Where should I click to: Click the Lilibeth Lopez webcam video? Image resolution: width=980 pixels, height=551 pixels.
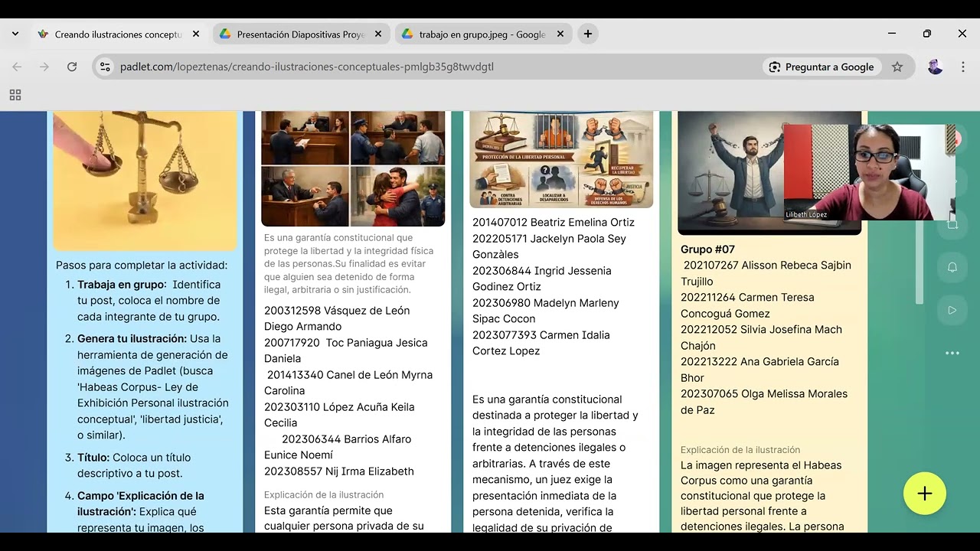[x=869, y=172]
